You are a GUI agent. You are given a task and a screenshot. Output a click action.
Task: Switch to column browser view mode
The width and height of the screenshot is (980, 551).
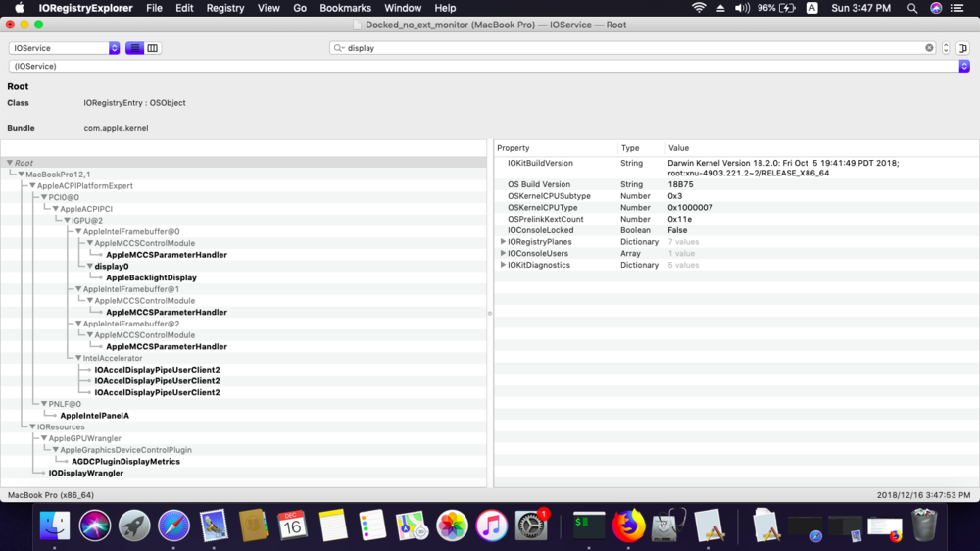[x=153, y=48]
